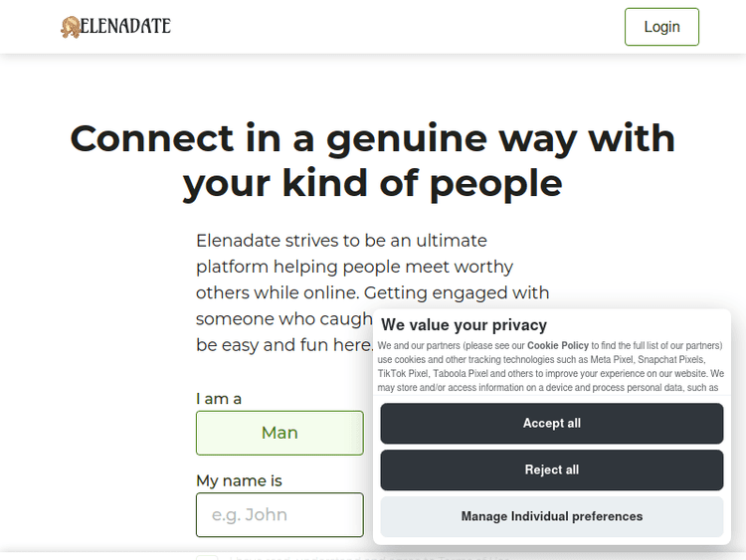
Task: Click the 'We value your privacy' heading
Action: [x=464, y=324]
